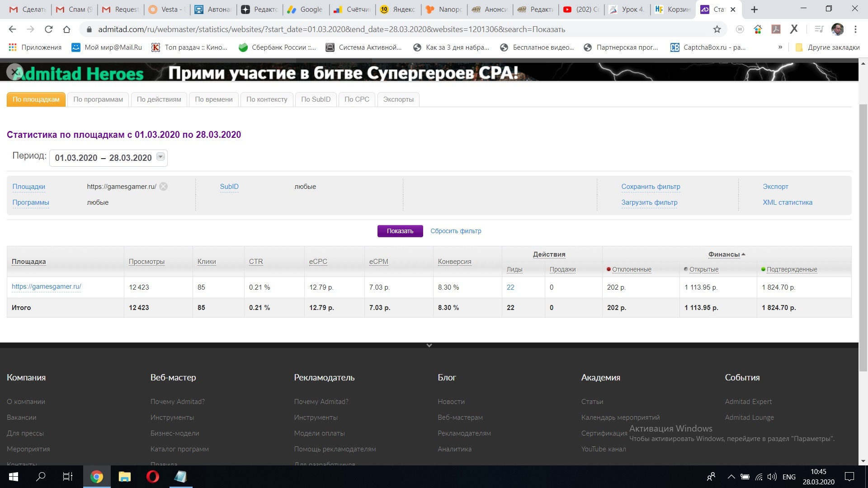Click the 22 leads value link
The height and width of the screenshot is (488, 868).
tap(510, 287)
